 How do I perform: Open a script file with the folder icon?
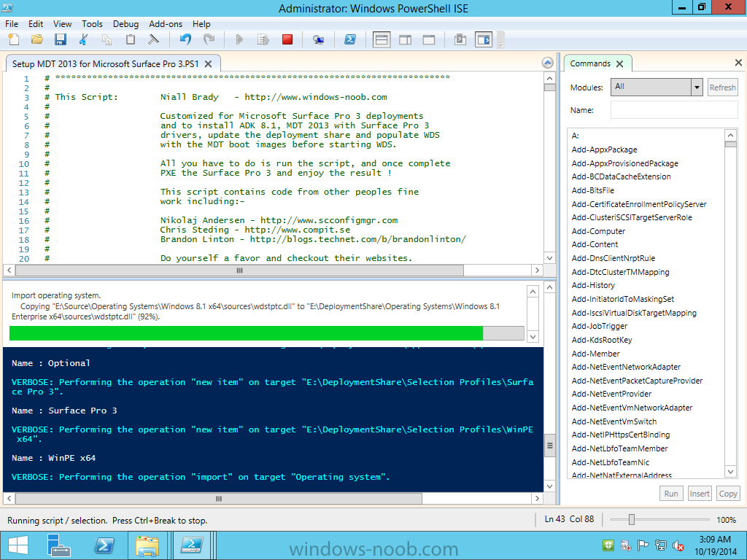[x=37, y=39]
